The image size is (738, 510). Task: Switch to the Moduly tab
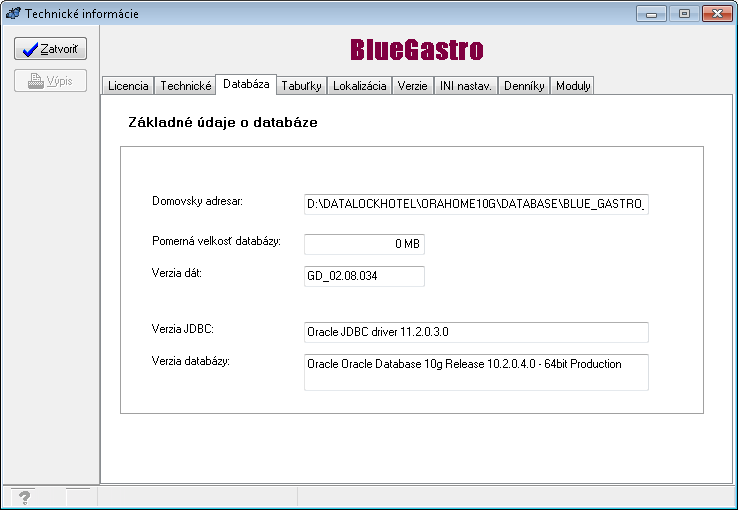(x=572, y=86)
